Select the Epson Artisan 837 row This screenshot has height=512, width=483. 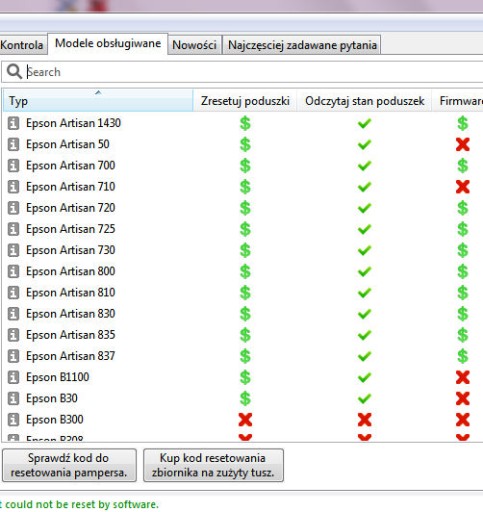[243, 356]
